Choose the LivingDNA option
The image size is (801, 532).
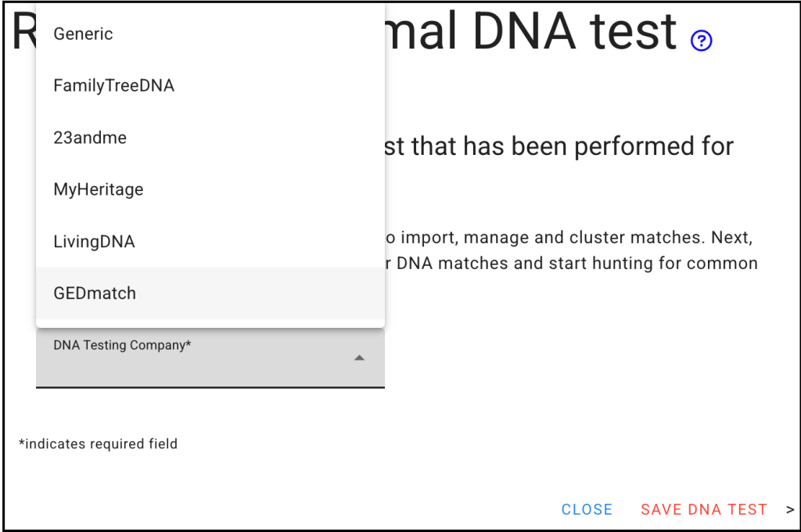[94, 242]
